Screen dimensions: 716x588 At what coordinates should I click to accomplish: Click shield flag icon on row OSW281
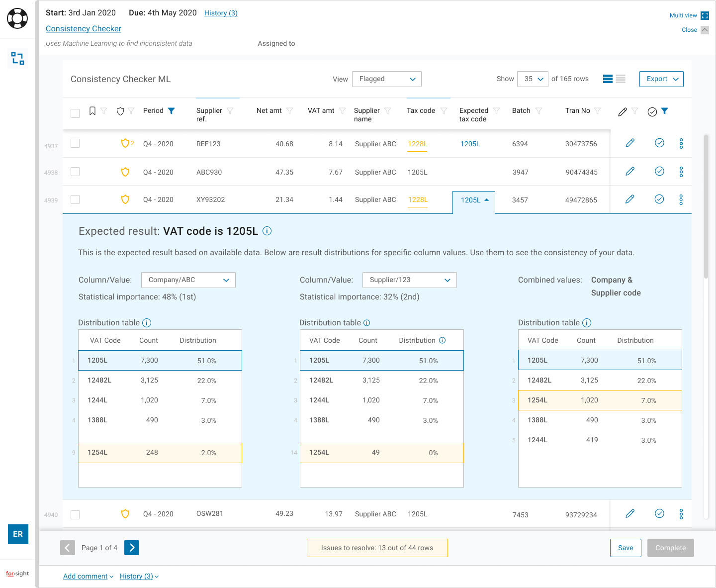pos(125,513)
